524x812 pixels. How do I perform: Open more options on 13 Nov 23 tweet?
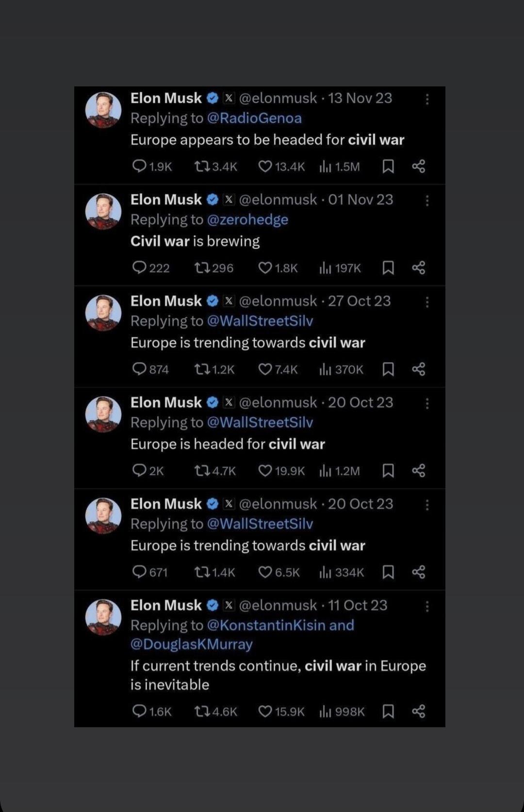427,99
